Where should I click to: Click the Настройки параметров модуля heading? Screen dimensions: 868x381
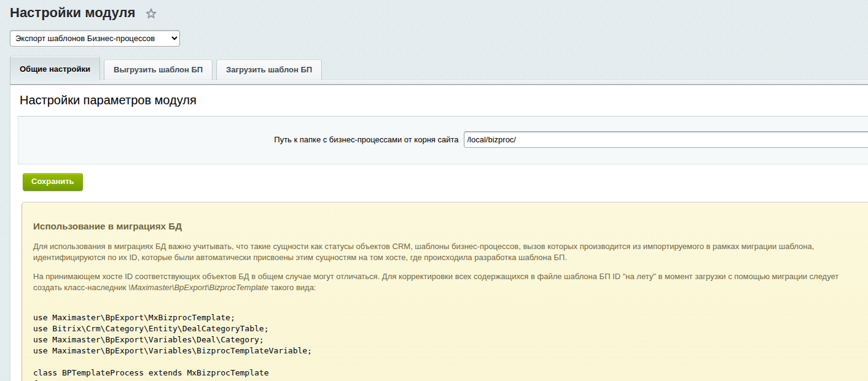[108, 100]
